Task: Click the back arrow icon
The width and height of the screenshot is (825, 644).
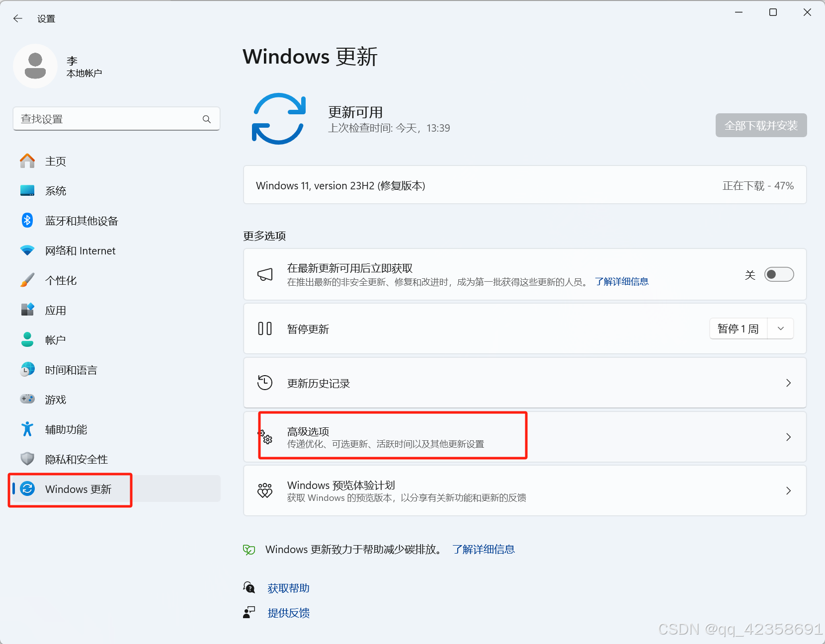Action: click(18, 18)
